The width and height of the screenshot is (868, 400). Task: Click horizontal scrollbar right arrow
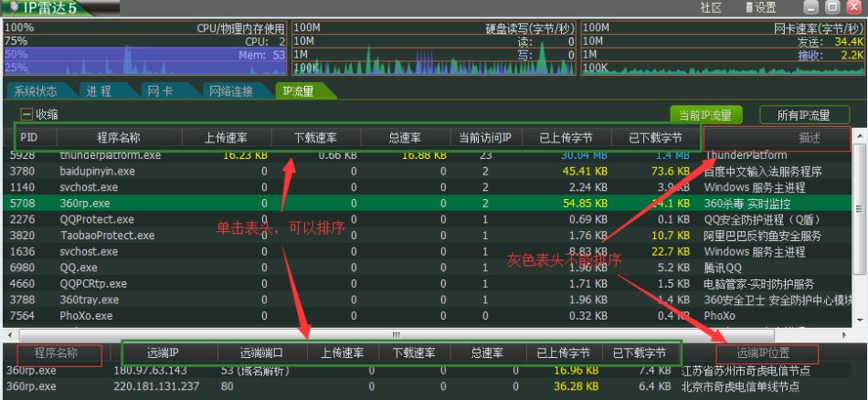click(x=844, y=335)
